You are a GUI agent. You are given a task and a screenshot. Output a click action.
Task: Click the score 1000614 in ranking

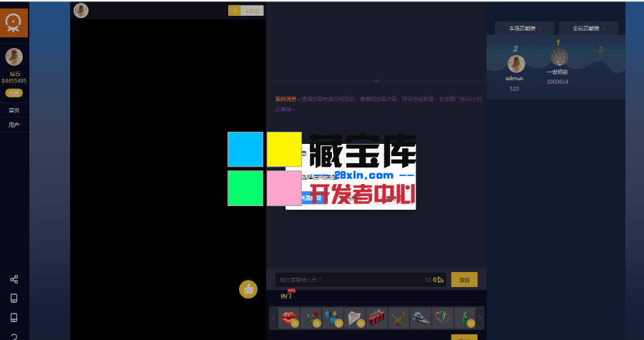click(557, 82)
